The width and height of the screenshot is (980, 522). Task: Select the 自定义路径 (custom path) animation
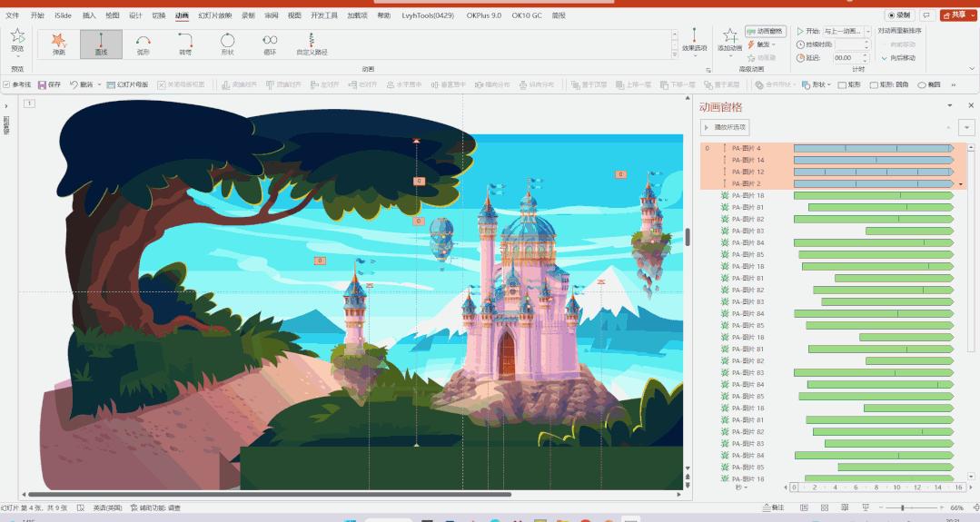tap(312, 44)
